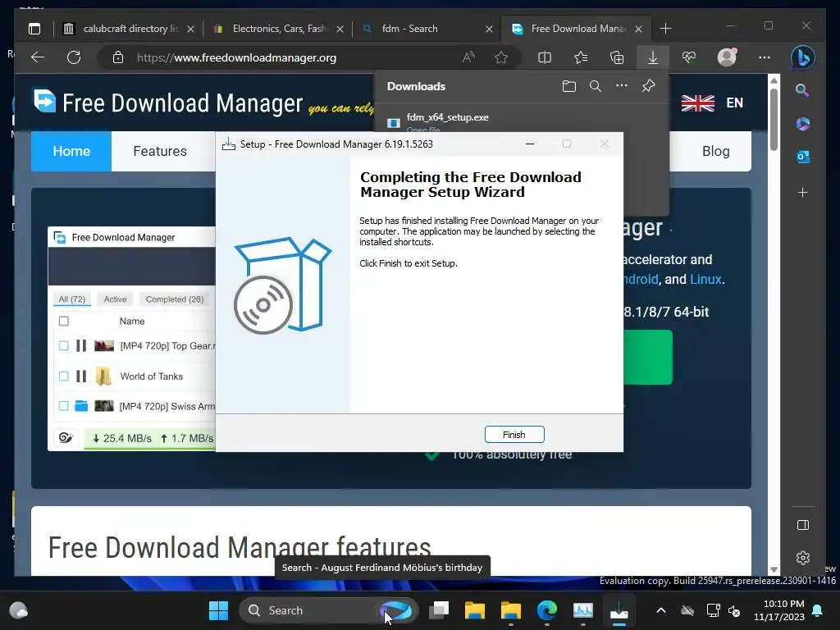
Task: Select the Completed (26) filter tab
Action: click(x=175, y=299)
